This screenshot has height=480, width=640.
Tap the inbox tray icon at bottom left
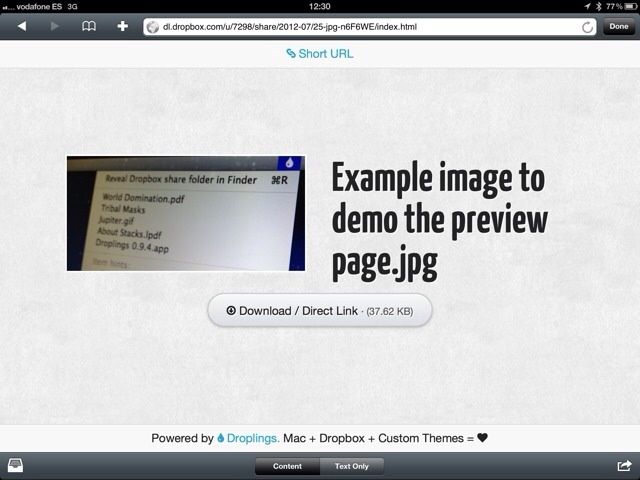(16, 465)
